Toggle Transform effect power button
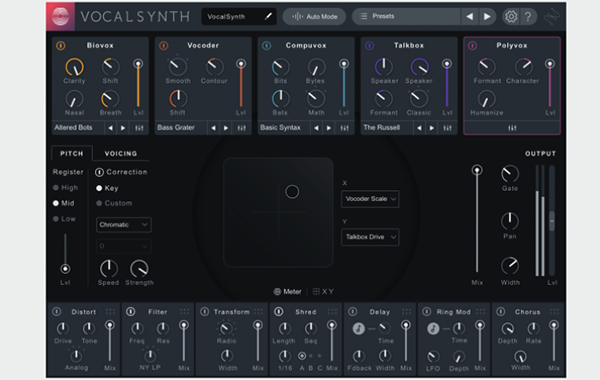 (205, 312)
